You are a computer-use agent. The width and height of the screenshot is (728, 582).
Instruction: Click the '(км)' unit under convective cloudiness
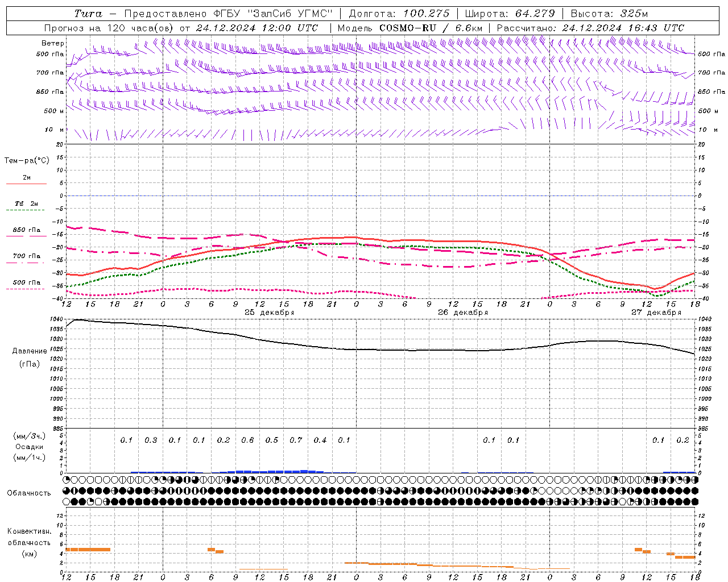point(30,554)
